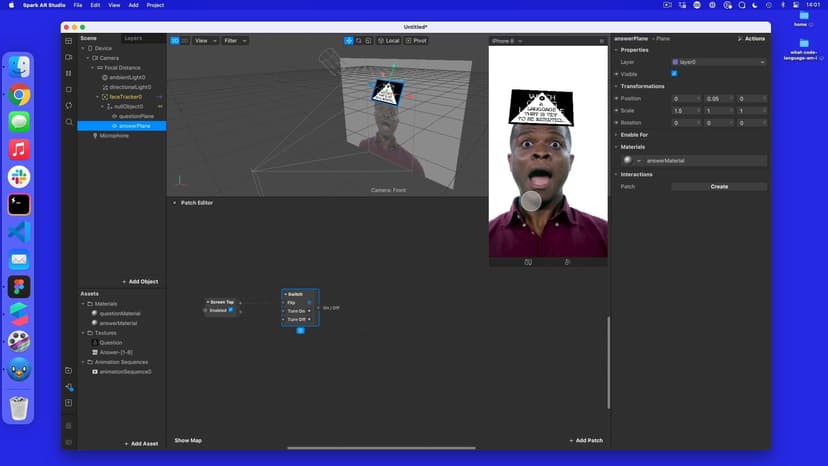Click the Add Patch button

(586, 440)
